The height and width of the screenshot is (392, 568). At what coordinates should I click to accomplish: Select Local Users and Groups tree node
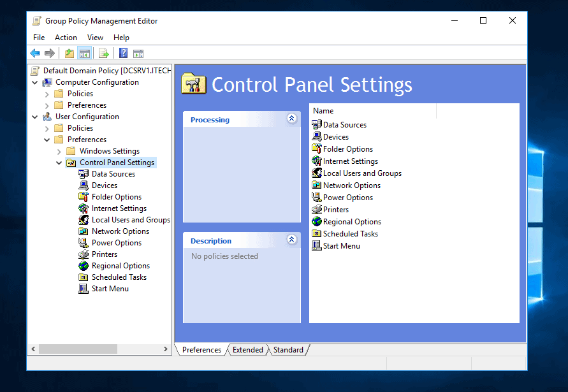(130, 220)
